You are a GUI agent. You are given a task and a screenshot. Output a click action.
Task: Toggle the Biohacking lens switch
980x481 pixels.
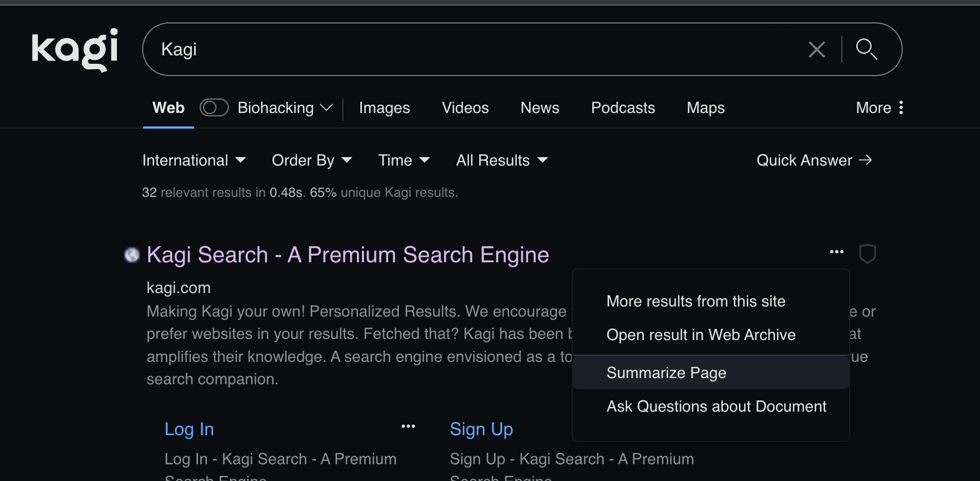(214, 107)
